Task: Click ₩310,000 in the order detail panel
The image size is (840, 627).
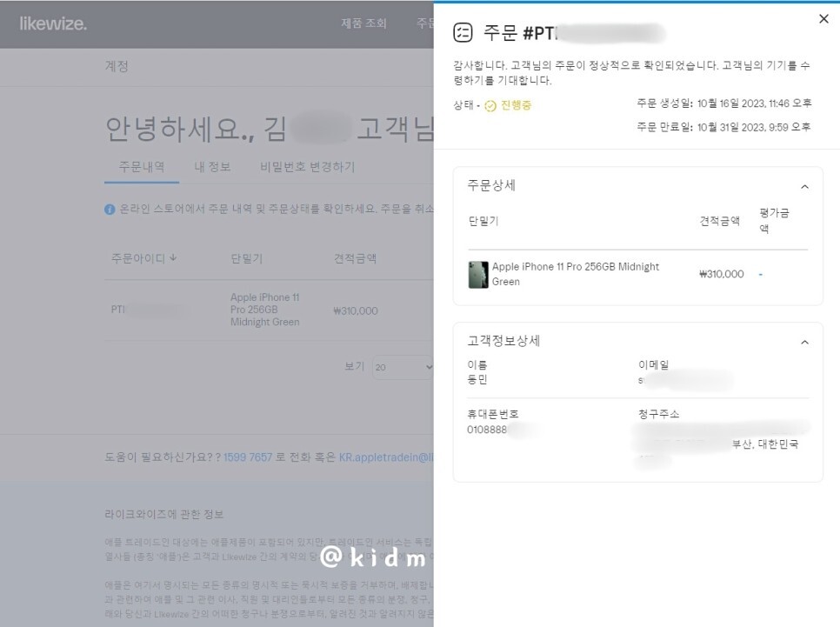Action: point(722,275)
